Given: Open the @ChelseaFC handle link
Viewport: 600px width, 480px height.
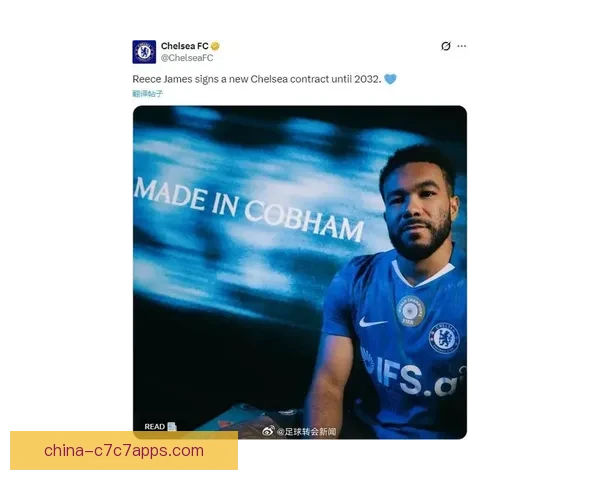Looking at the screenshot, I should click(187, 58).
